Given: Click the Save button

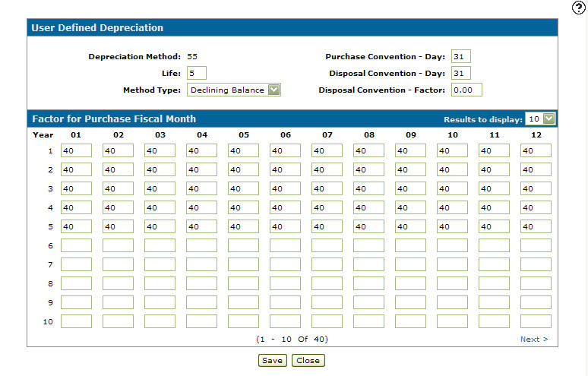Looking at the screenshot, I should coord(272,360).
